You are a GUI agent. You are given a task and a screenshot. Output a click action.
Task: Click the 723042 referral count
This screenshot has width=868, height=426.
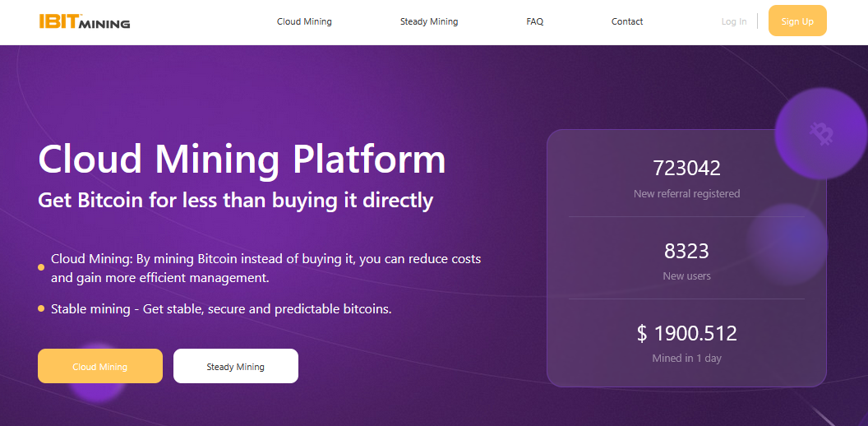click(x=686, y=169)
